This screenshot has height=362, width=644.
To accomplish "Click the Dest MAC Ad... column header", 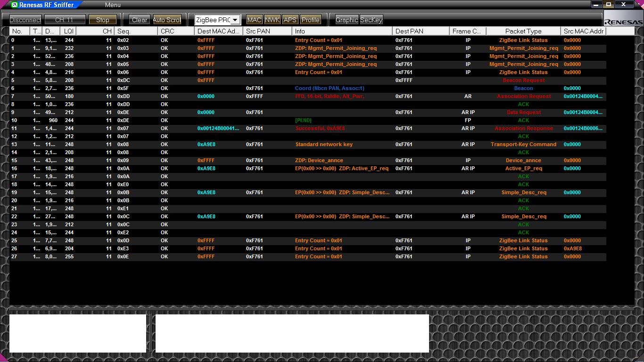I will coord(219,31).
